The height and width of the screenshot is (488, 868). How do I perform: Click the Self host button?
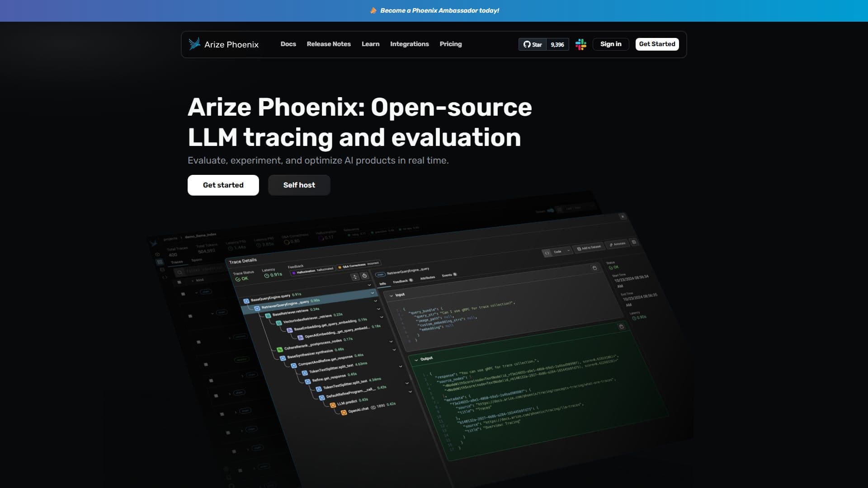[299, 185]
